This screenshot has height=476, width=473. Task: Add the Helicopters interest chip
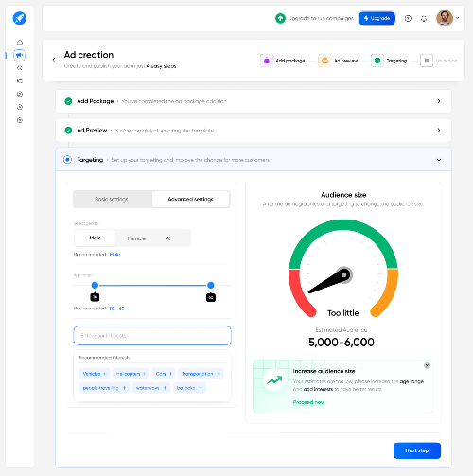tap(131, 374)
